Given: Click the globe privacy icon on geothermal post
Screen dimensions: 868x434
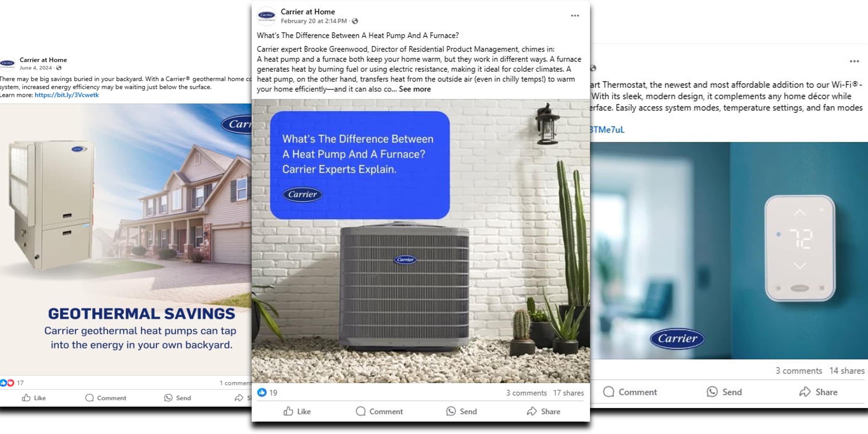Looking at the screenshot, I should tap(59, 68).
